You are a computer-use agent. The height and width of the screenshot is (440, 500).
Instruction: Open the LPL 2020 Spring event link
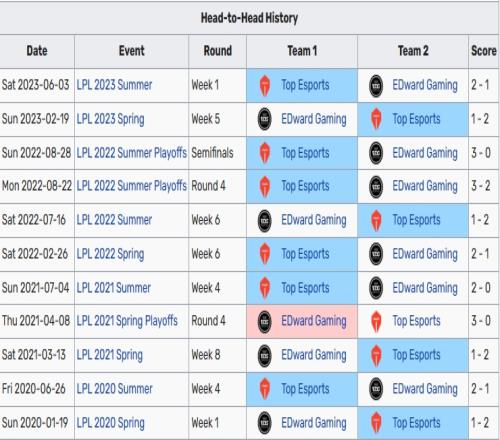[x=111, y=423]
